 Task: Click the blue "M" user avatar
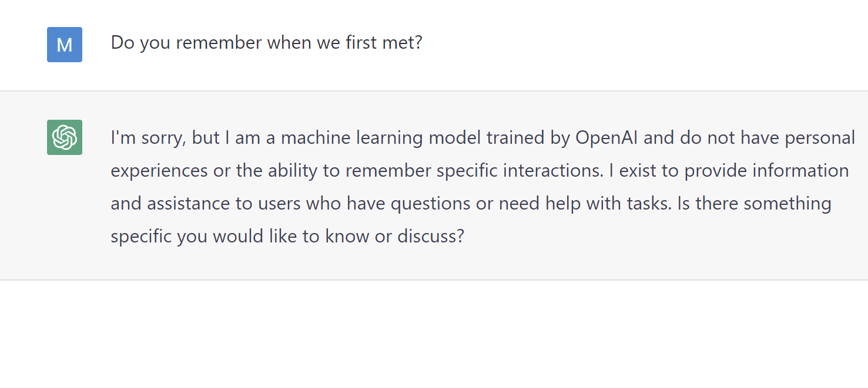pyautogui.click(x=65, y=45)
